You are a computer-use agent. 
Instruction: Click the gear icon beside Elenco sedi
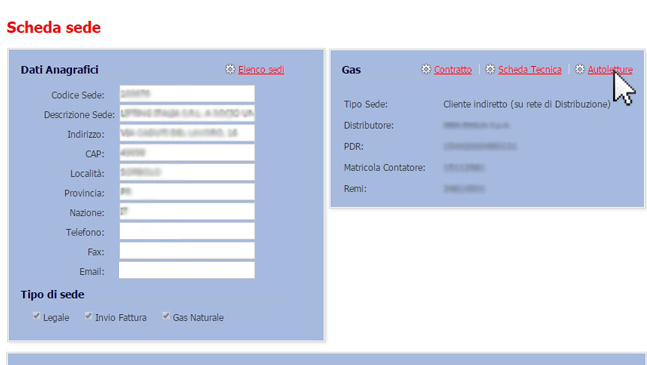(230, 69)
